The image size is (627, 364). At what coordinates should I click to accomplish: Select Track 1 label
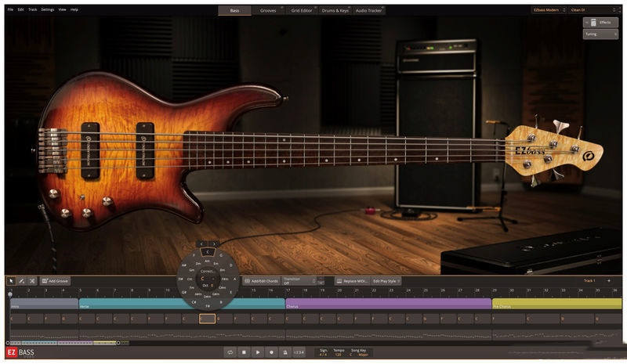589,281
